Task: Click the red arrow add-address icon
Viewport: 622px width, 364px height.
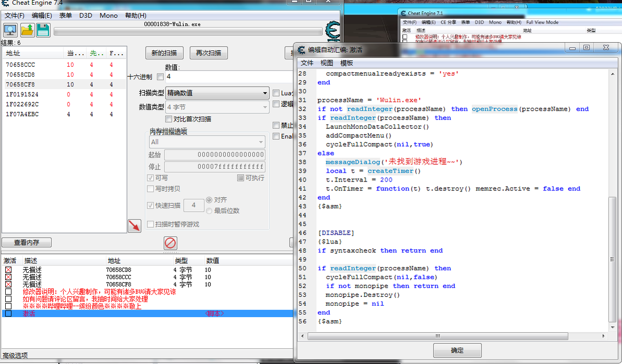Action: pyautogui.click(x=135, y=226)
